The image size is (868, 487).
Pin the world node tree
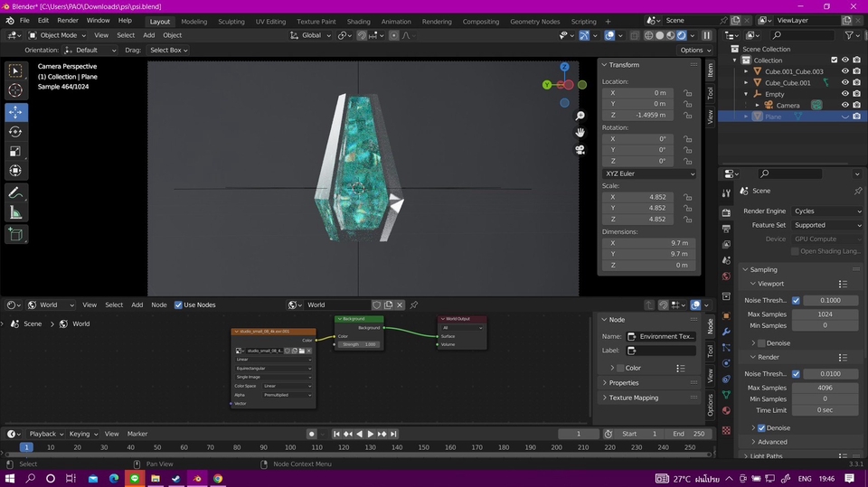pos(414,304)
